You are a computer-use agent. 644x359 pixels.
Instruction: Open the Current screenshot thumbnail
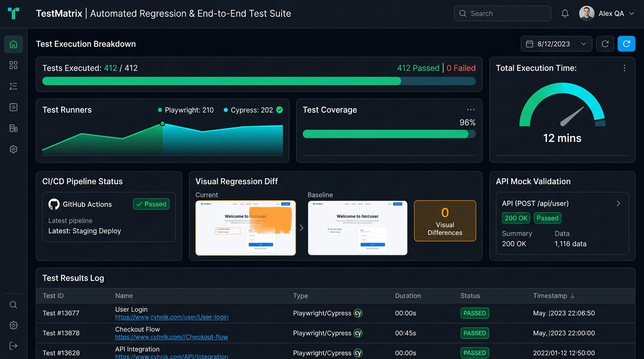246,228
